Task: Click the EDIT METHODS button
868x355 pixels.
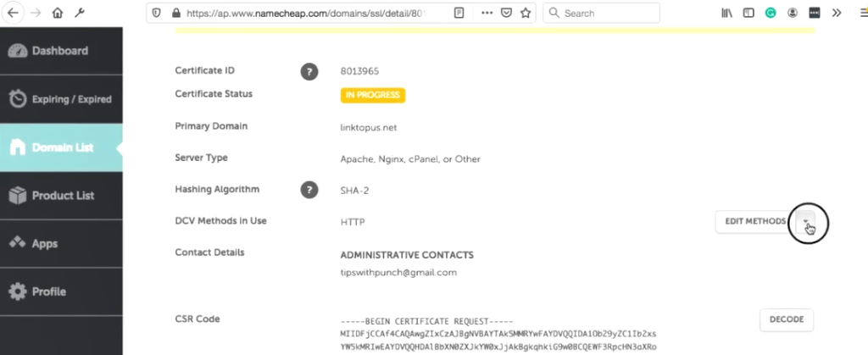Action: (x=755, y=221)
